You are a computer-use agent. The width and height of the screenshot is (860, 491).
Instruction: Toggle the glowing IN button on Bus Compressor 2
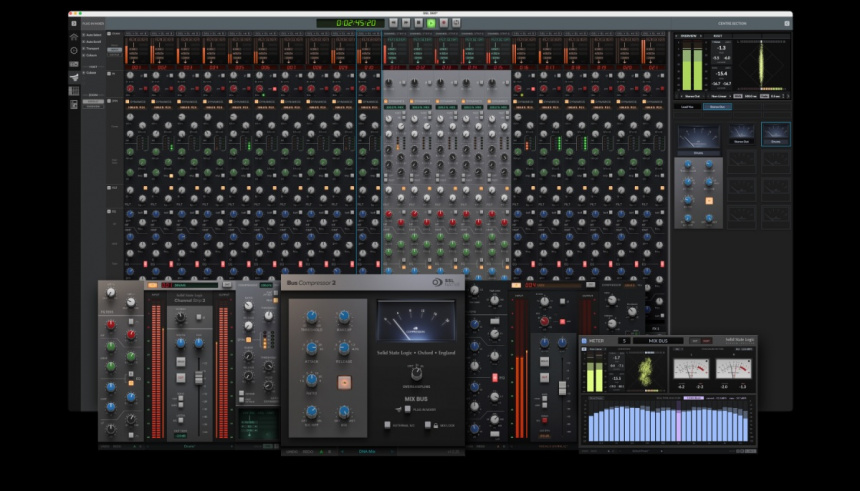coord(344,382)
